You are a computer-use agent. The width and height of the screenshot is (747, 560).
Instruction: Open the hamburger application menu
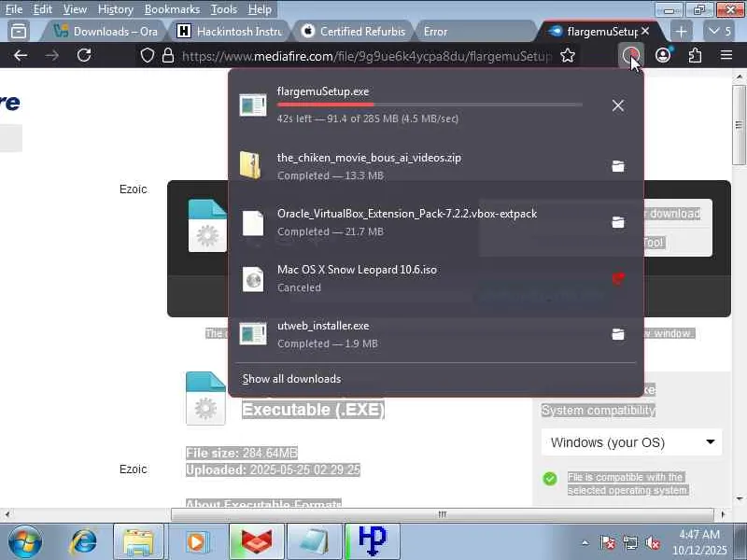pos(726,56)
